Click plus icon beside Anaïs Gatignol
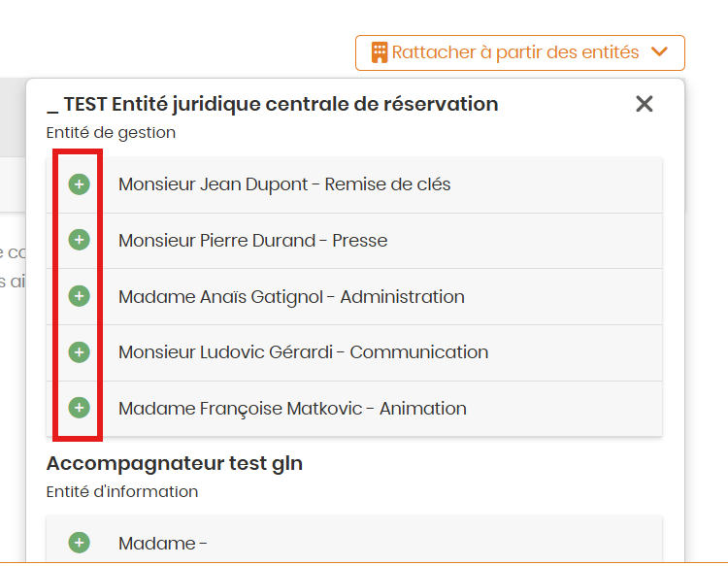Viewport: 728px width, 566px height. tap(80, 296)
